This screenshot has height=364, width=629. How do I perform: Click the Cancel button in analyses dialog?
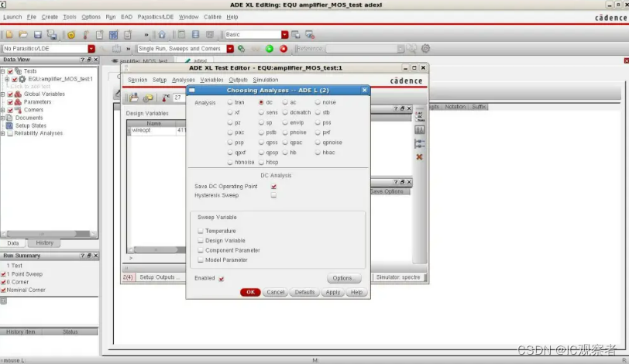276,292
